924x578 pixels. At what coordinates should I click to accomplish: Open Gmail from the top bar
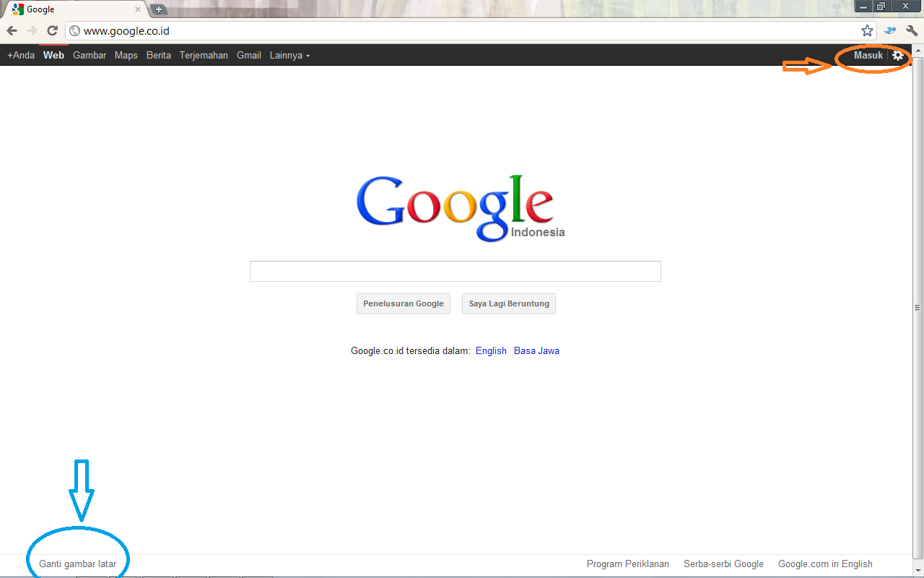pyautogui.click(x=249, y=55)
